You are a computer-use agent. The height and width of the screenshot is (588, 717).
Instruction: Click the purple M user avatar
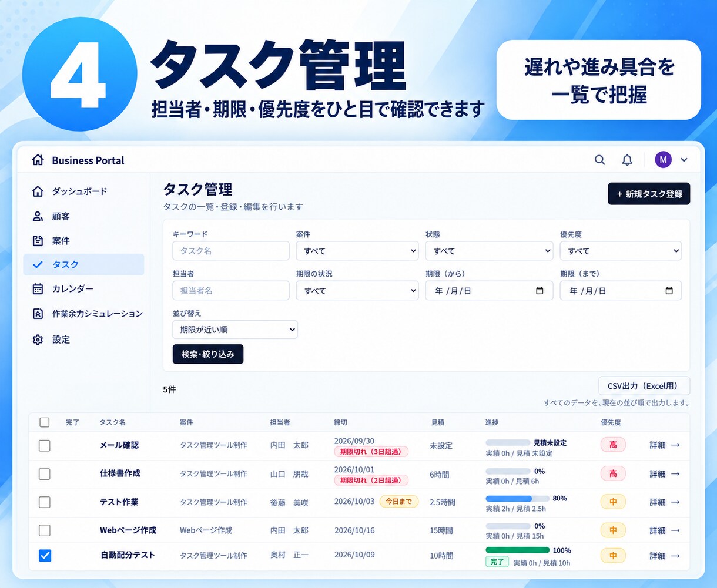[663, 159]
